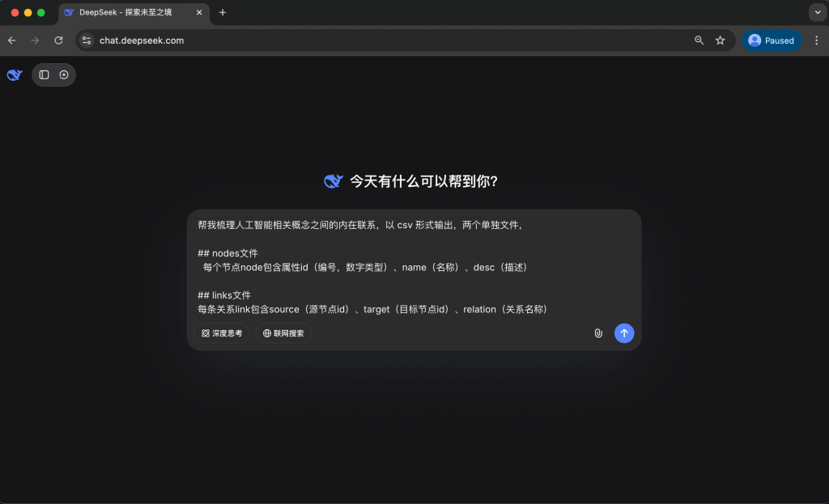
Task: Click the Paused profile button
Action: [x=772, y=40]
